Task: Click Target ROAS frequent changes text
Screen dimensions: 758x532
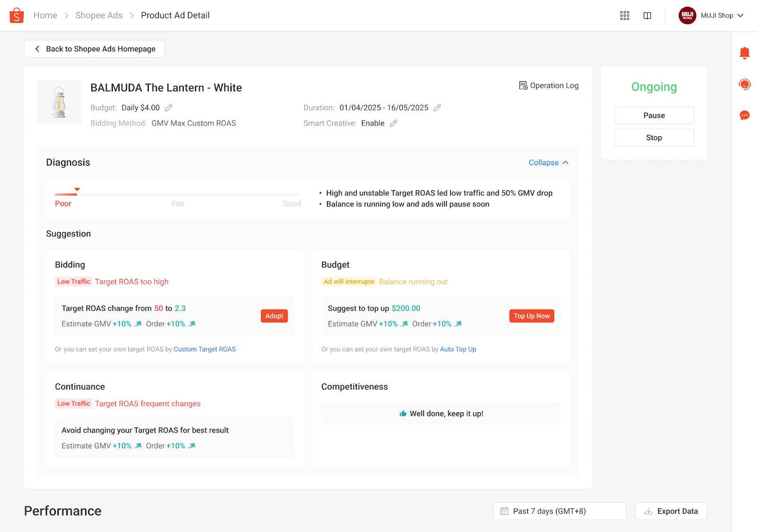Action: [x=148, y=404]
